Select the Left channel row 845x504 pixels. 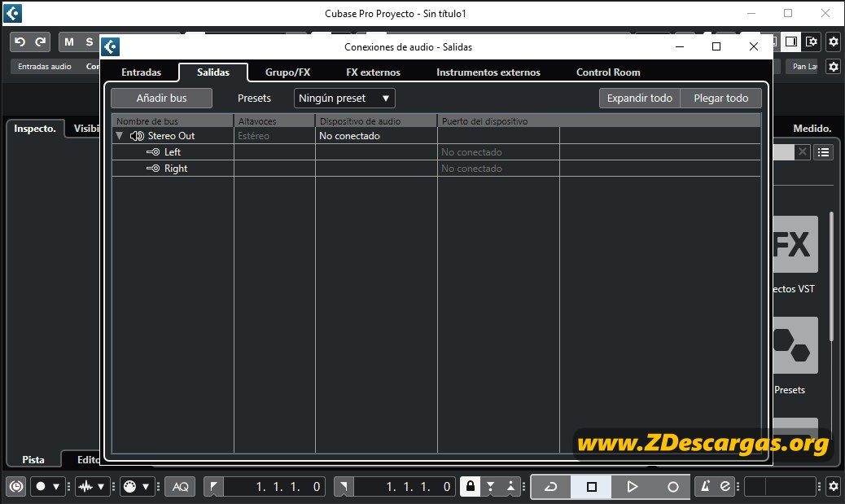[x=436, y=152]
